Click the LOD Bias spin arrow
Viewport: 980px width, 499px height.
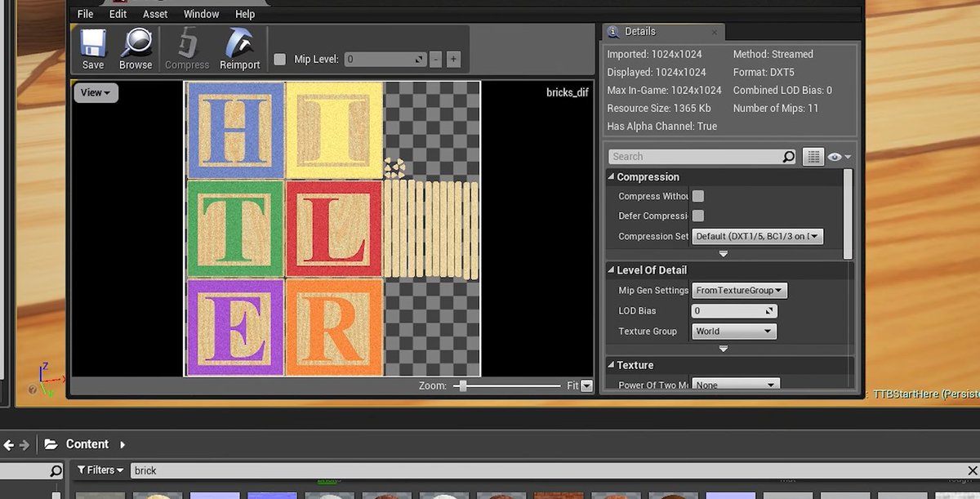coord(769,311)
